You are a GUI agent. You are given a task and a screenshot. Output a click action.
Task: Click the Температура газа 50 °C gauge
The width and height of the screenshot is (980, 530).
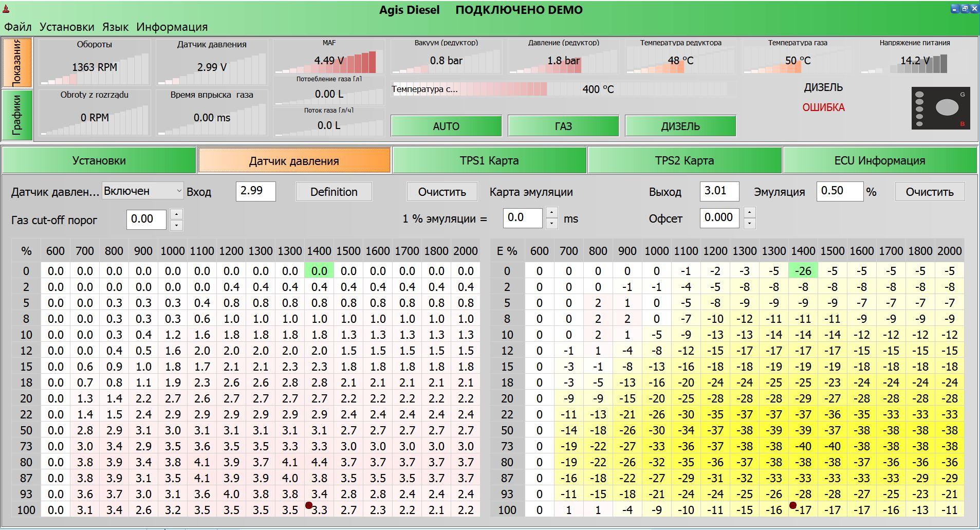click(x=798, y=57)
